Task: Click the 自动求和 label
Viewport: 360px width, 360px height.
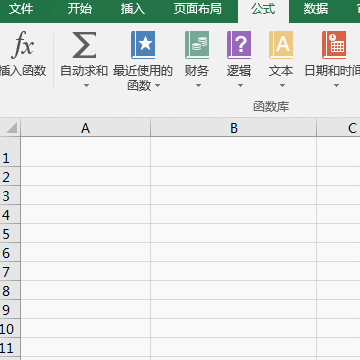Action: coord(84,71)
